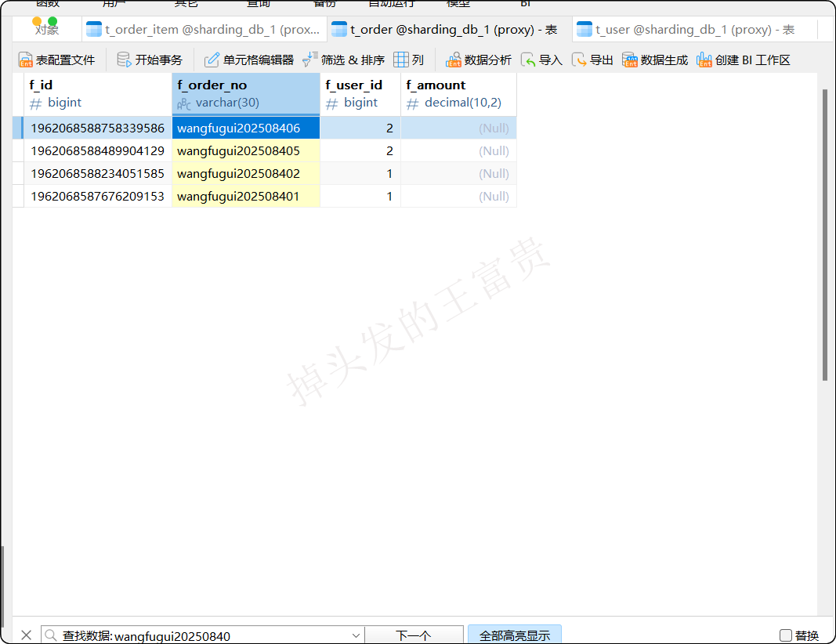The image size is (836, 644).
Task: Select the f_amount column header
Action: click(x=458, y=93)
